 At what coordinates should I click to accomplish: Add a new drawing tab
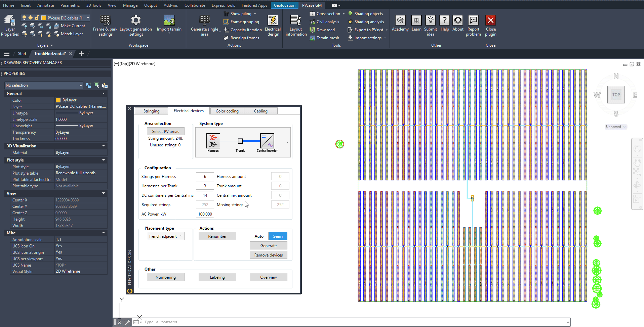point(81,54)
